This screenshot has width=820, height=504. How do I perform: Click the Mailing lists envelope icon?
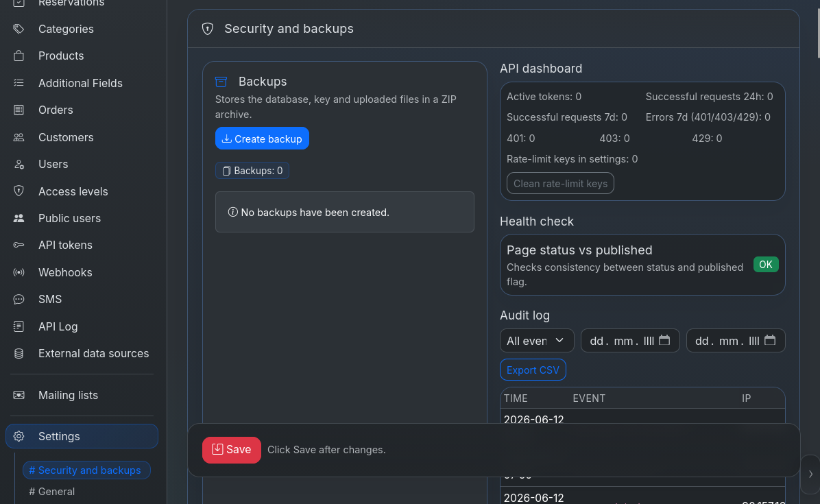[19, 395]
